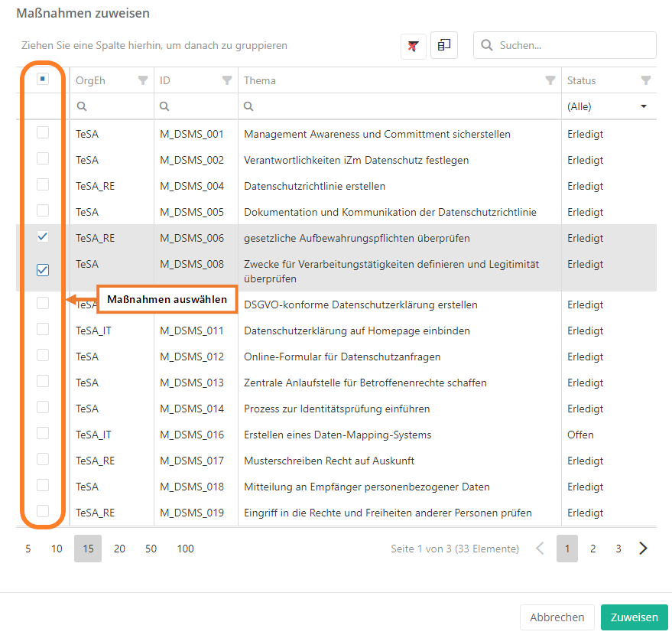Select the checkbox for M_DSMS_001
This screenshot has width=672, height=635.
click(43, 133)
